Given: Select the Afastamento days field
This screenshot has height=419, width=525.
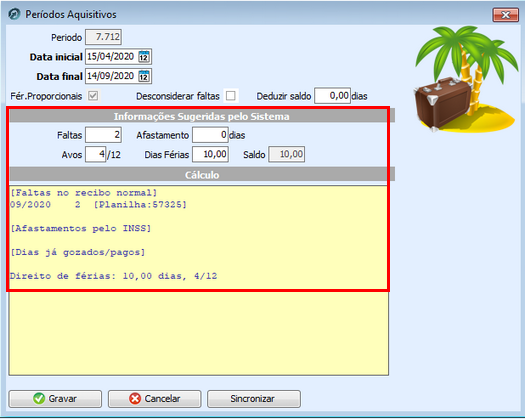Looking at the screenshot, I should pos(210,135).
